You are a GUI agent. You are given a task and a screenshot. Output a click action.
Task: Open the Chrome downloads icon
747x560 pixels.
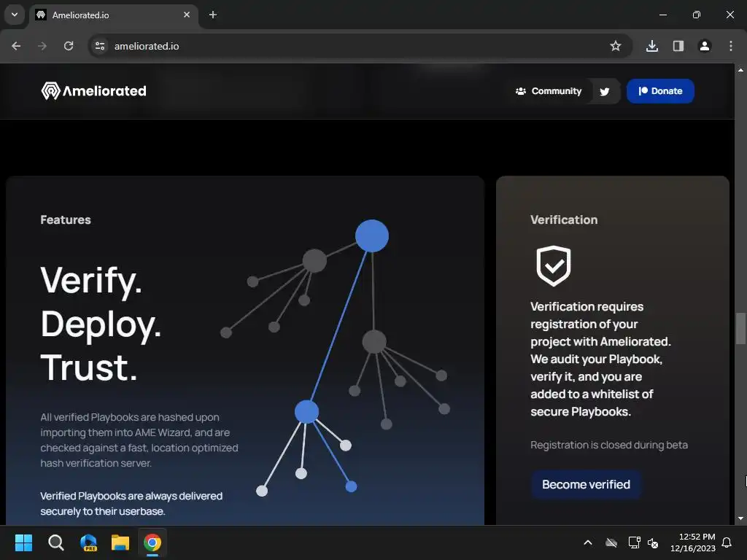pos(651,46)
